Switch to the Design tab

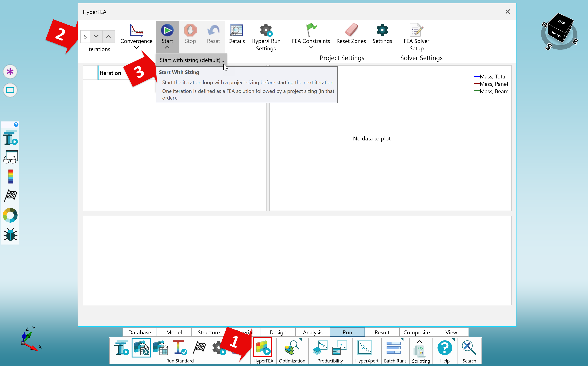(278, 332)
